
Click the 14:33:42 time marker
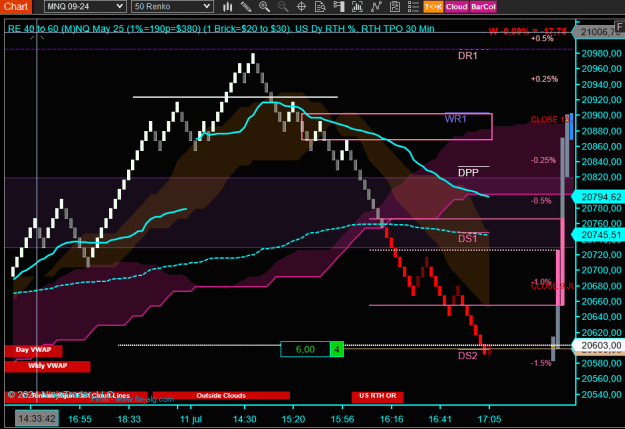click(37, 419)
